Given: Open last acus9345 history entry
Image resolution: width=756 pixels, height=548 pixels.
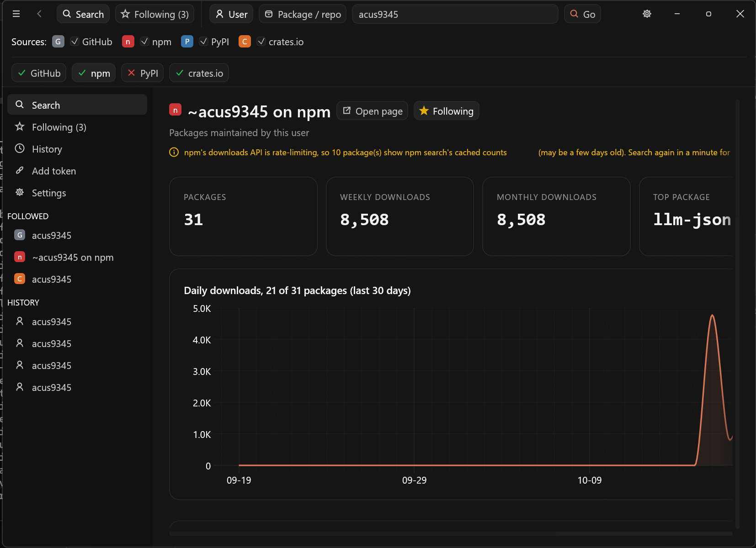Looking at the screenshot, I should point(77,387).
